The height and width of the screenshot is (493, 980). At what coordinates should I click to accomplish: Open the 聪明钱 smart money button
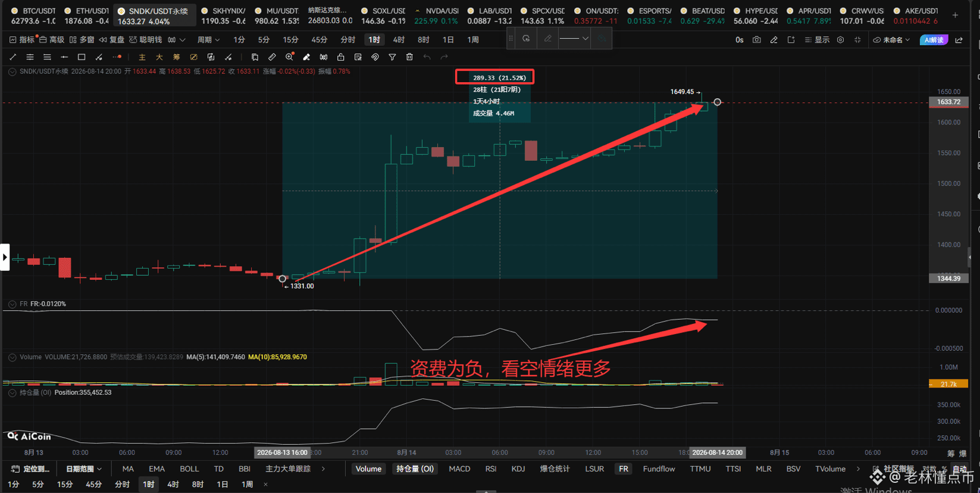pyautogui.click(x=146, y=40)
